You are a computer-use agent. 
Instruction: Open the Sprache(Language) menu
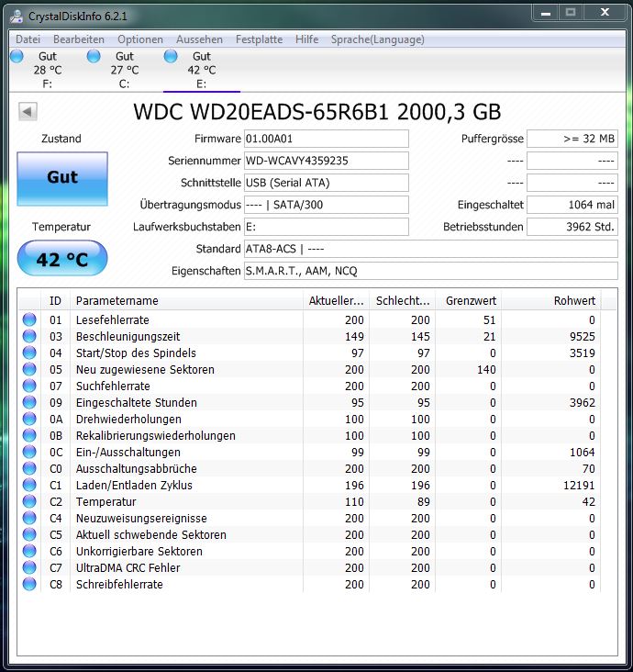[378, 39]
